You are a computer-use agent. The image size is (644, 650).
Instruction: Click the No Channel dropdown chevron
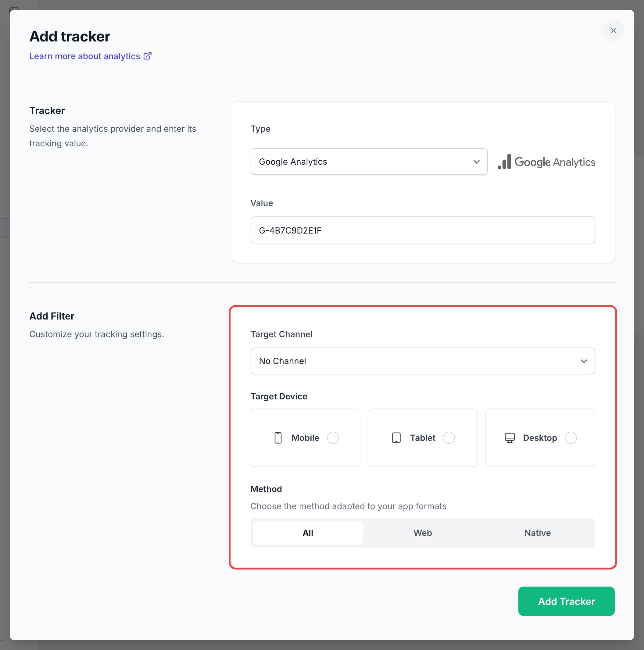584,361
